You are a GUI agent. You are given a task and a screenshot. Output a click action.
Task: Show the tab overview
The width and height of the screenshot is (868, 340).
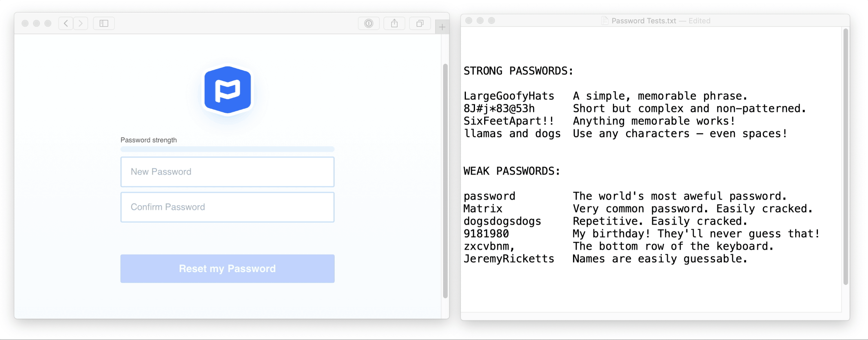tap(420, 24)
